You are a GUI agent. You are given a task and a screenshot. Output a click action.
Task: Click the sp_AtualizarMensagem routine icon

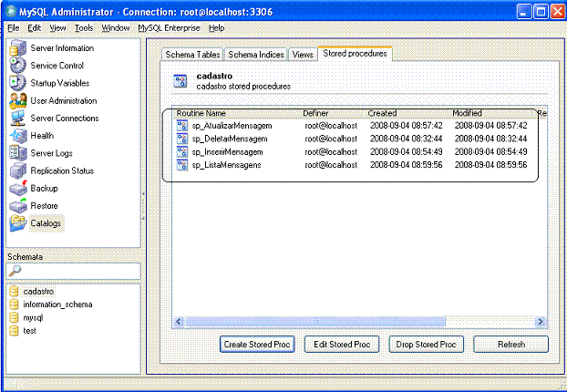tap(182, 126)
